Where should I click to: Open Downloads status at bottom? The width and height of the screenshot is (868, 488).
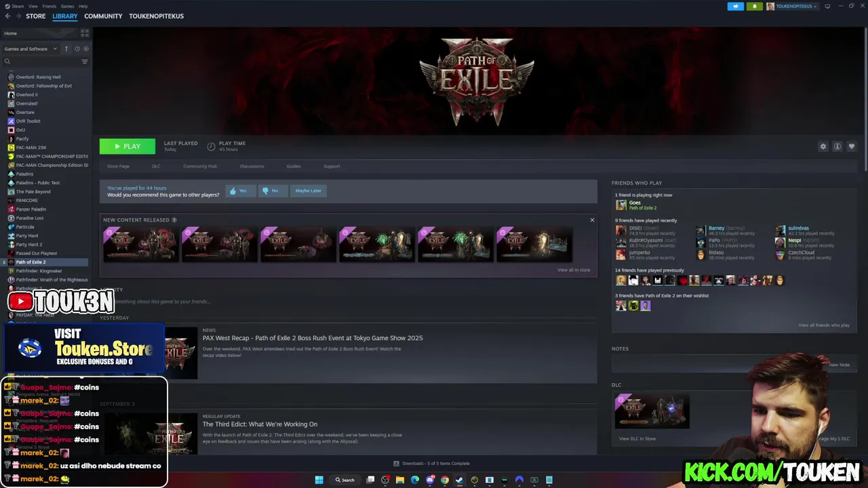click(x=432, y=464)
